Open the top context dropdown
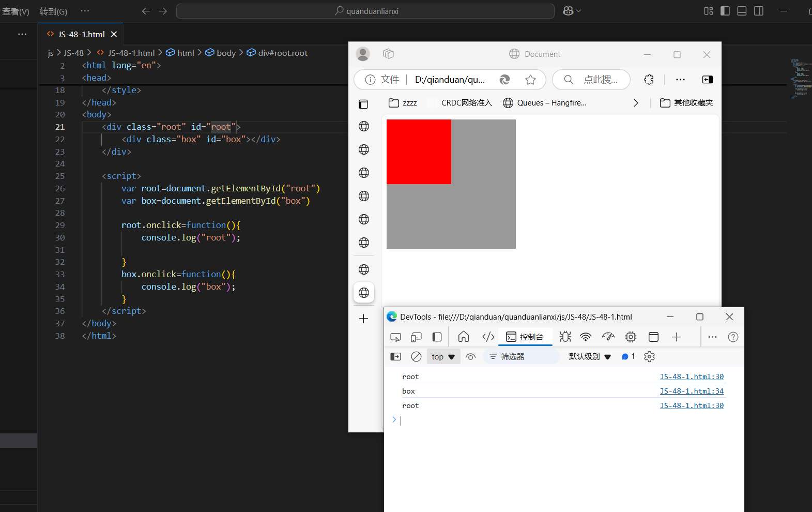Viewport: 812px width, 512px height. point(443,357)
